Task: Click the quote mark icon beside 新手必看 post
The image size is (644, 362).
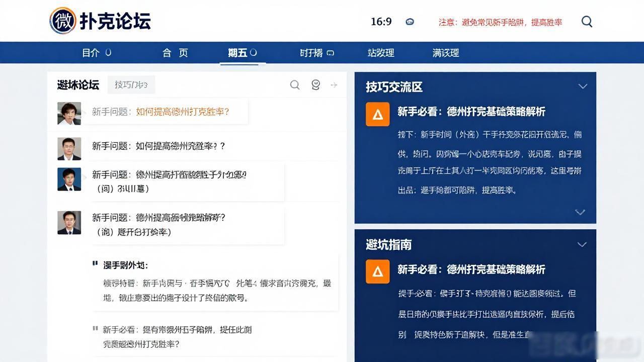Action: [95, 329]
